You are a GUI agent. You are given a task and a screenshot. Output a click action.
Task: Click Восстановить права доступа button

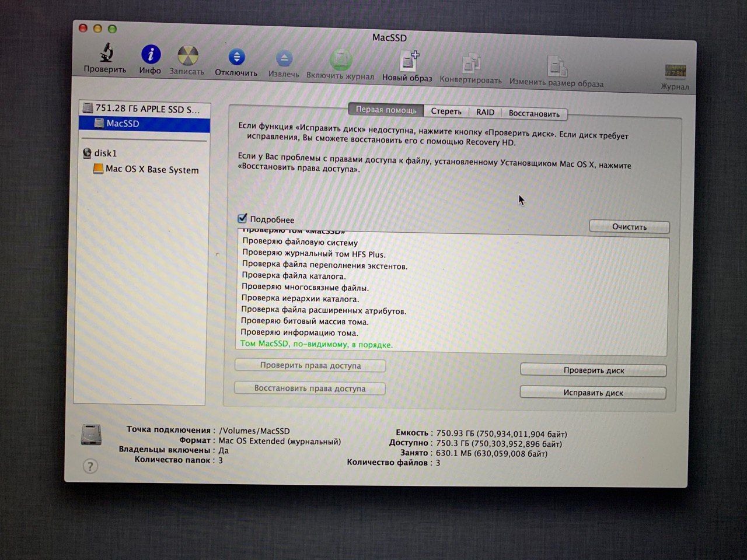click(309, 388)
